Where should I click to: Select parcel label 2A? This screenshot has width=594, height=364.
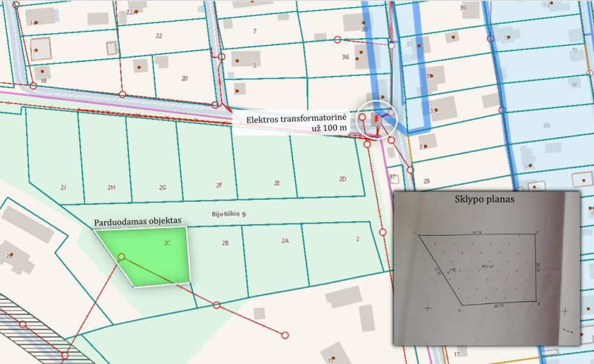tap(285, 241)
